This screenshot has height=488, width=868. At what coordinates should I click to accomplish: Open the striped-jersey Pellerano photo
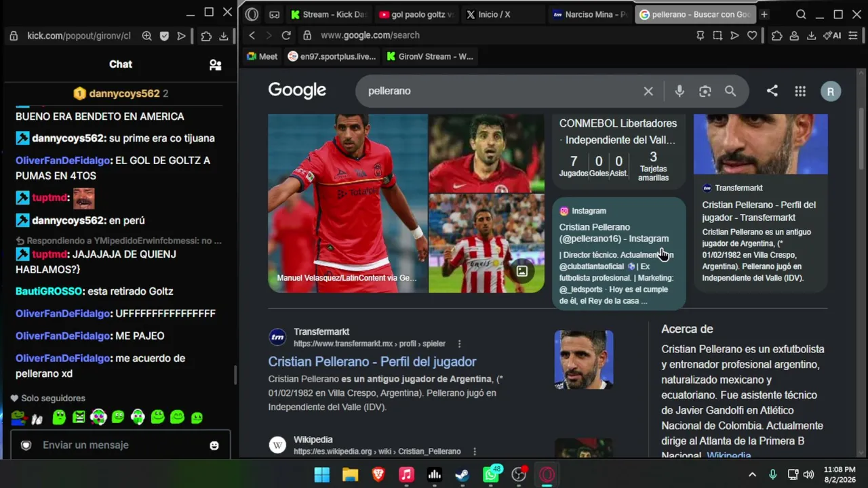coord(486,243)
